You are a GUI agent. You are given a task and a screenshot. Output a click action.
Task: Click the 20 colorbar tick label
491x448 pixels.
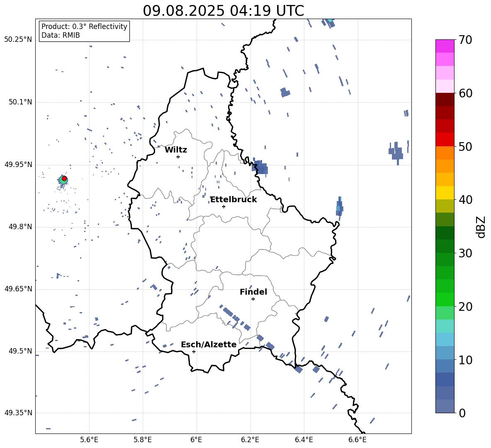[465, 306]
